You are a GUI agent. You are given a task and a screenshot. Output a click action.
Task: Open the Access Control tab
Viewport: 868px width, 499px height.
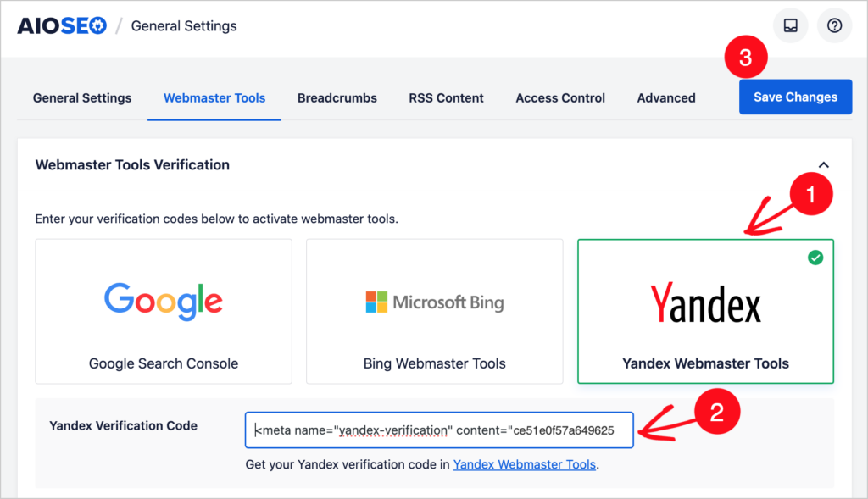coord(560,98)
